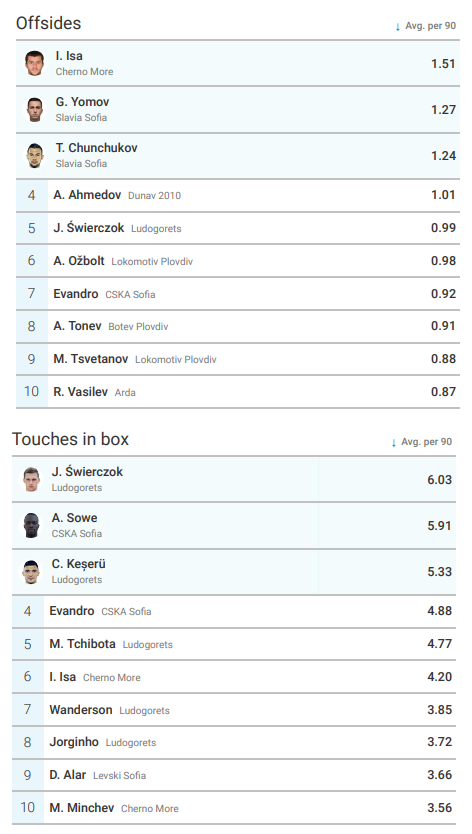Sort Offsides by Avg. per 90 arrow
472x834 pixels.
click(398, 26)
